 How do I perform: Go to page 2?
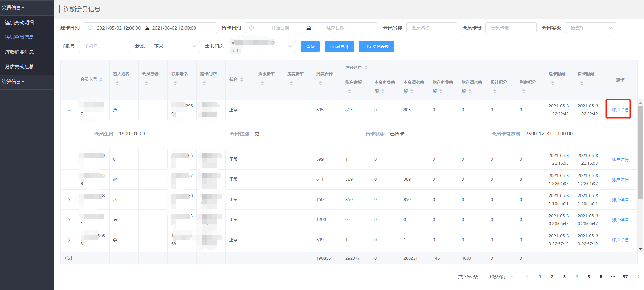552,277
